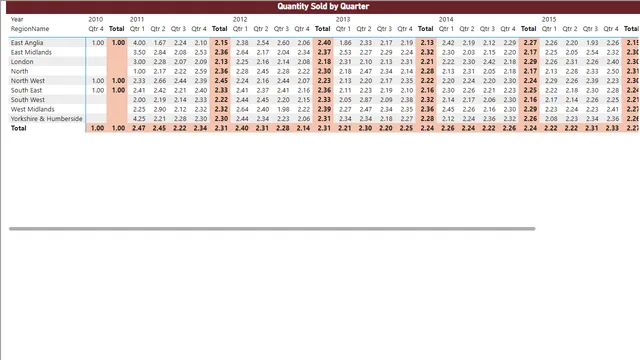Click East Anglia 2012 Qtr 3 value '2.60'
This screenshot has width=640, height=360.
pyautogui.click(x=283, y=42)
